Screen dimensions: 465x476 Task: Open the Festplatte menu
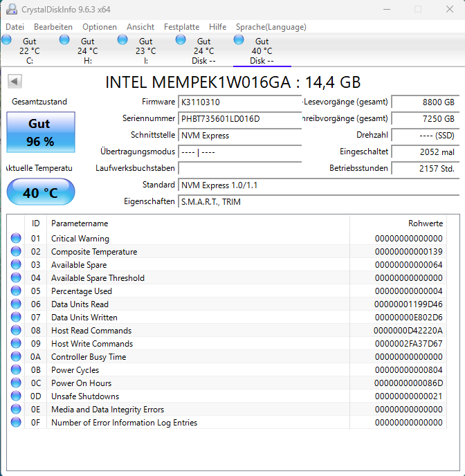coord(181,27)
